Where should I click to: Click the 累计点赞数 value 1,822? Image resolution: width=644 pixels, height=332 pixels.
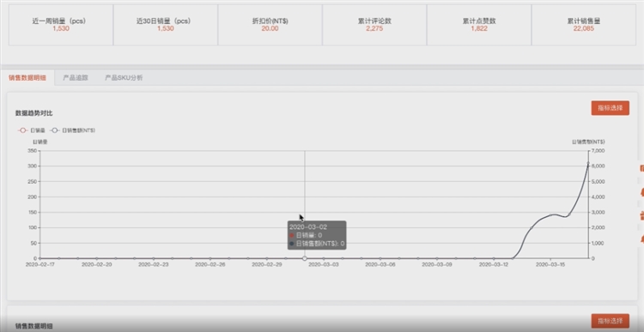click(x=479, y=28)
